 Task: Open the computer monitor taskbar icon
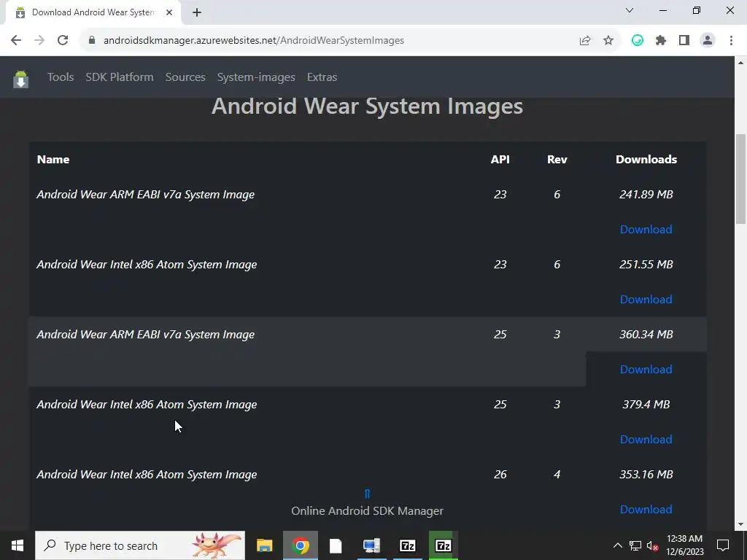coord(371,545)
